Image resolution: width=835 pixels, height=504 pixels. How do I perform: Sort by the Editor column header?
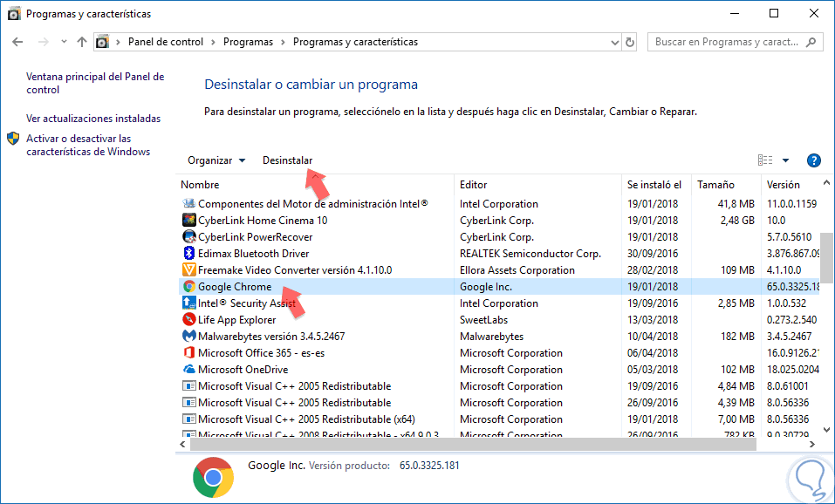coord(537,185)
